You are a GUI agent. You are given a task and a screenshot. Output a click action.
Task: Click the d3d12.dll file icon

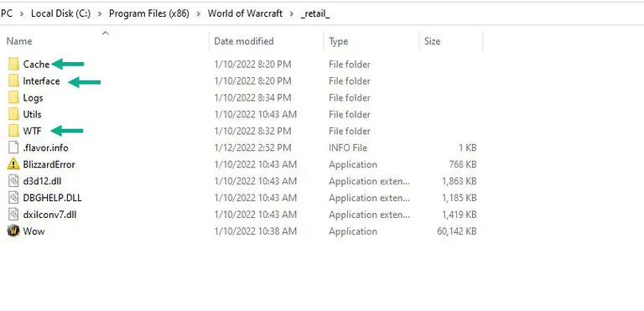13,181
